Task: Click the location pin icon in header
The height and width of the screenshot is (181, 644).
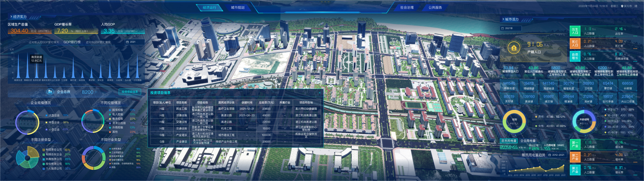Action: [x=622, y=6]
